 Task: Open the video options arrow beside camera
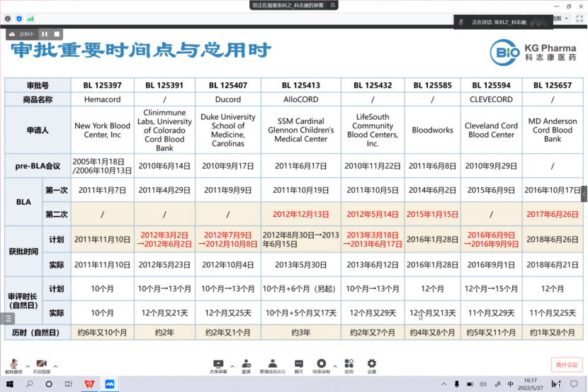pyautogui.click(x=55, y=366)
